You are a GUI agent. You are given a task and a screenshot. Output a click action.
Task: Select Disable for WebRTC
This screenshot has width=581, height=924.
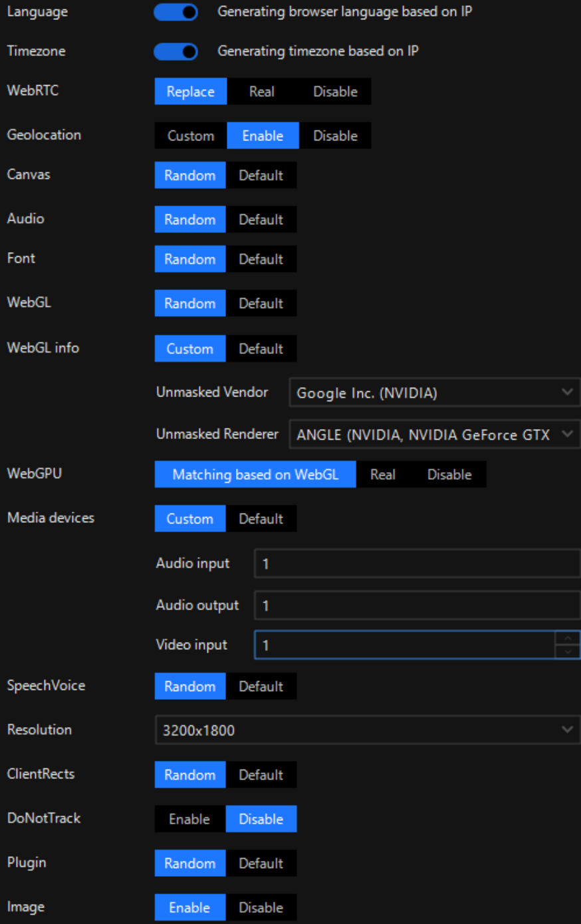coord(335,92)
